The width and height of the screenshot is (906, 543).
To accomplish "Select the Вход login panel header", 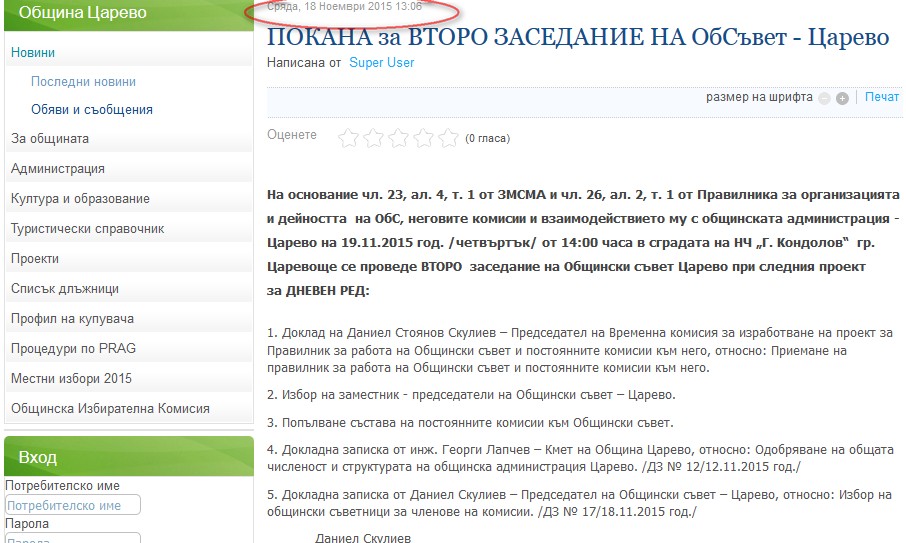I will point(129,456).
